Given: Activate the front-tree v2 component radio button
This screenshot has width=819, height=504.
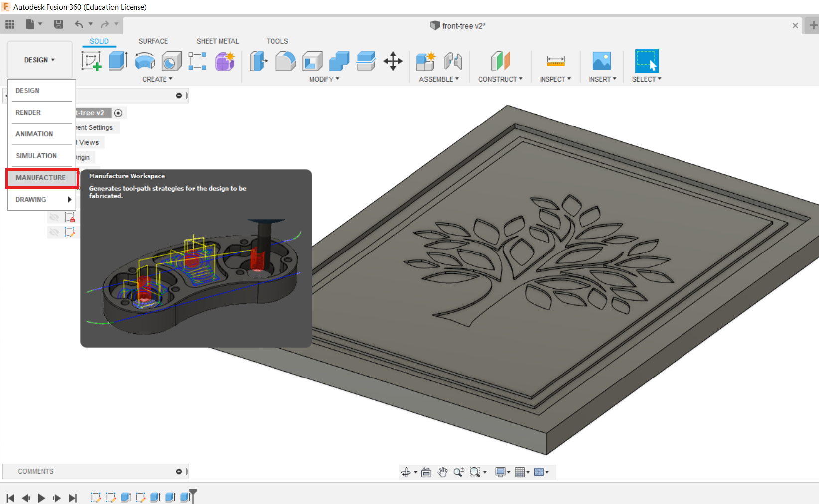Looking at the screenshot, I should (x=118, y=113).
